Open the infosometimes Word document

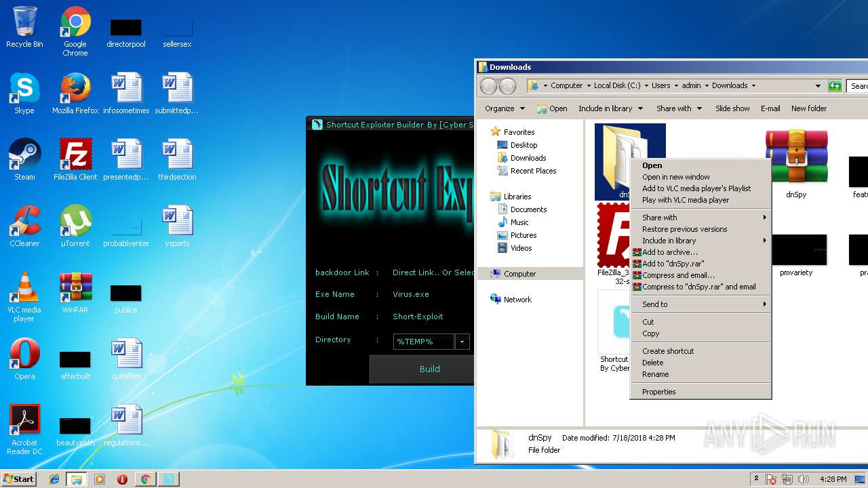pyautogui.click(x=126, y=94)
